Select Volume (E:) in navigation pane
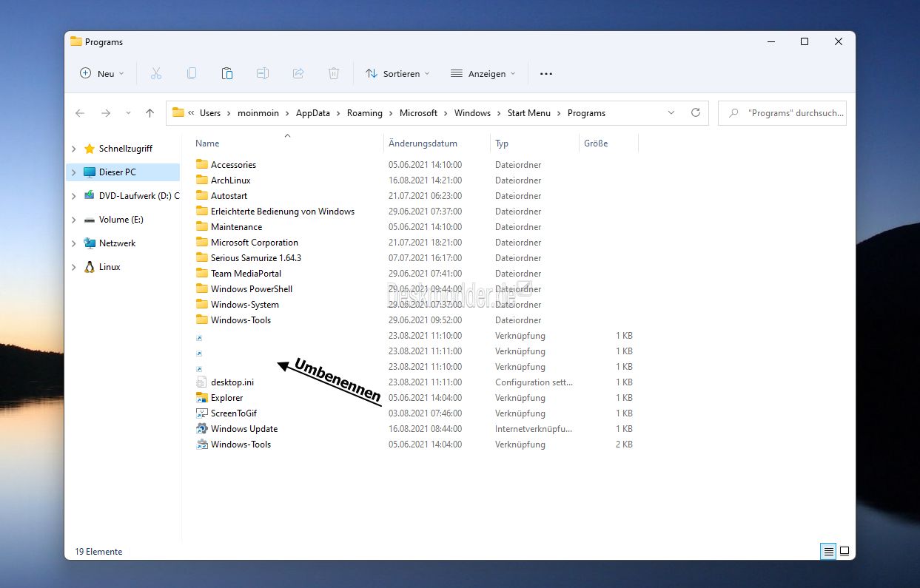Image resolution: width=920 pixels, height=588 pixels. pyautogui.click(x=121, y=220)
